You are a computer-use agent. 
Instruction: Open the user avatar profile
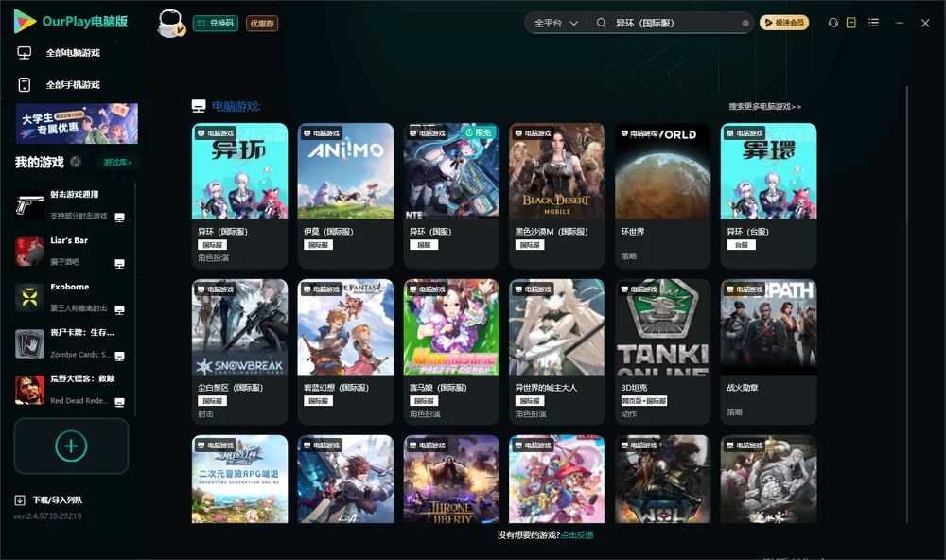click(x=170, y=23)
